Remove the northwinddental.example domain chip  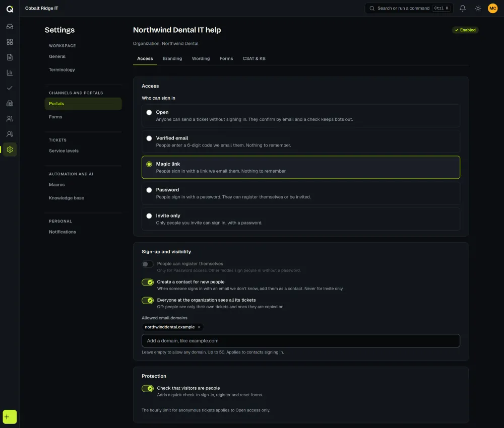tap(199, 327)
